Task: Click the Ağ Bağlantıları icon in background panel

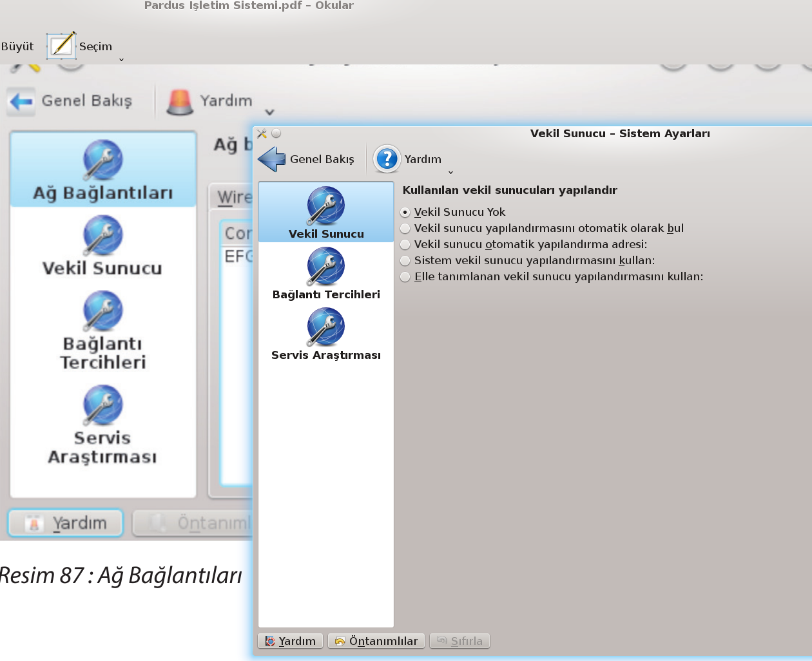Action: [x=102, y=160]
